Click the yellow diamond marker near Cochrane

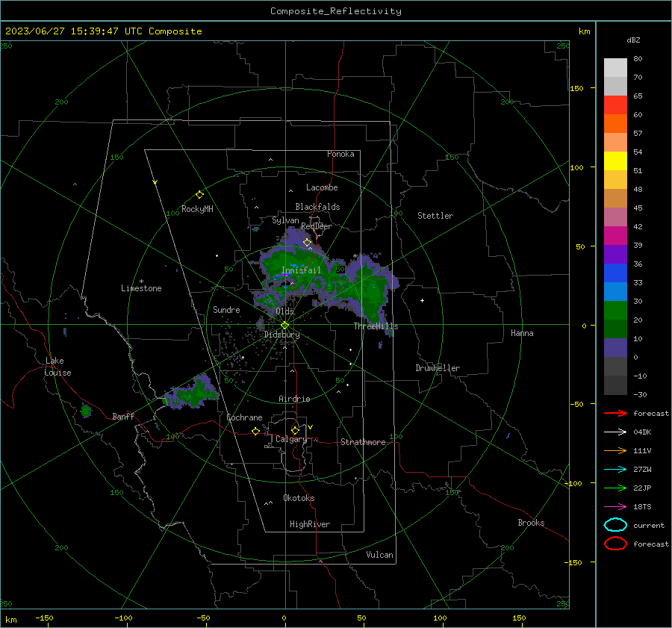pos(255,431)
